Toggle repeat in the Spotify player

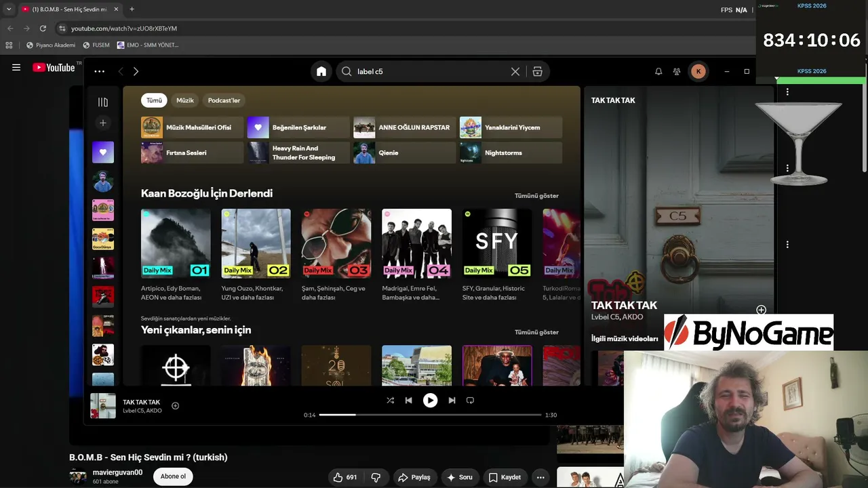[470, 401]
